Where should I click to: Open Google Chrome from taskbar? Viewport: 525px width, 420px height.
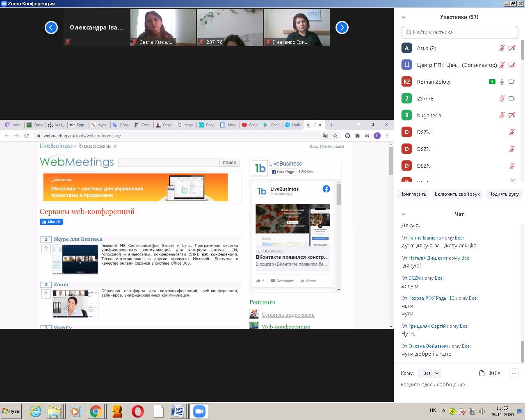coord(96,411)
